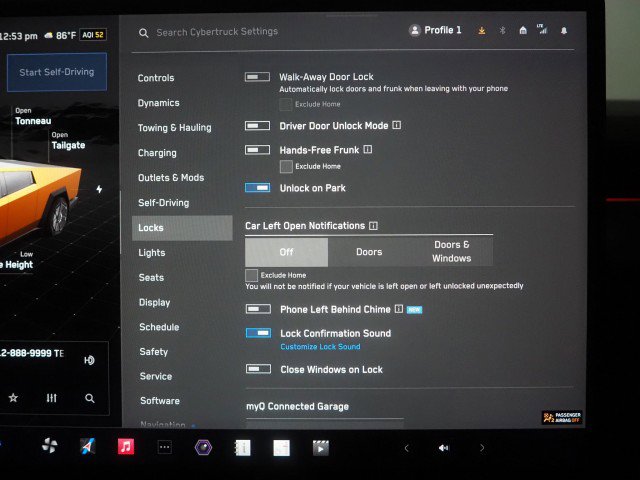Disable Unlock on Park switch
This screenshot has width=640, height=480.
(258, 188)
